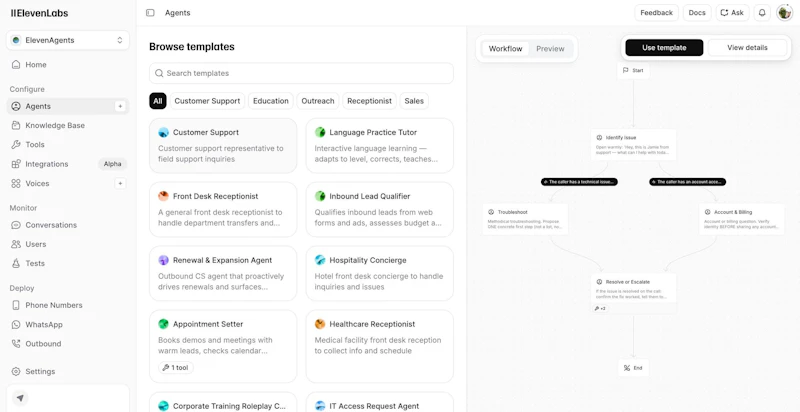
Task: Select the Resolve or Escalate node
Action: 633,293
